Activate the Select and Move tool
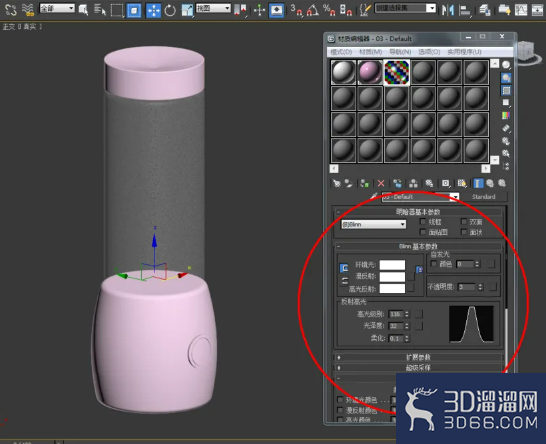Viewport: 546px width, 444px height. click(153, 10)
